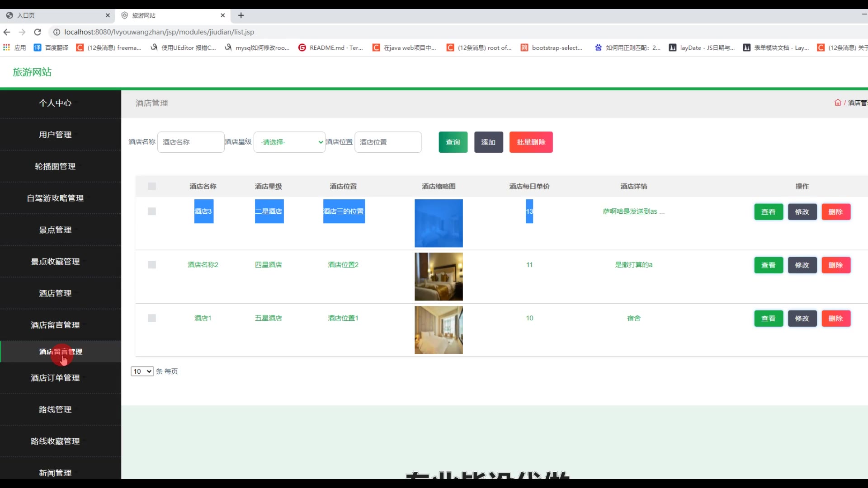Toggle the select-all header checkbox
The height and width of the screenshot is (488, 868).
click(152, 186)
